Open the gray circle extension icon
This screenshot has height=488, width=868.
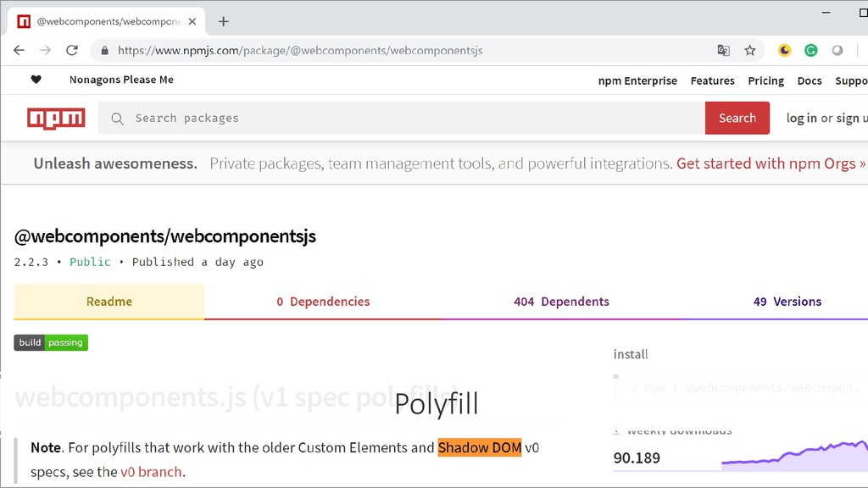click(837, 50)
